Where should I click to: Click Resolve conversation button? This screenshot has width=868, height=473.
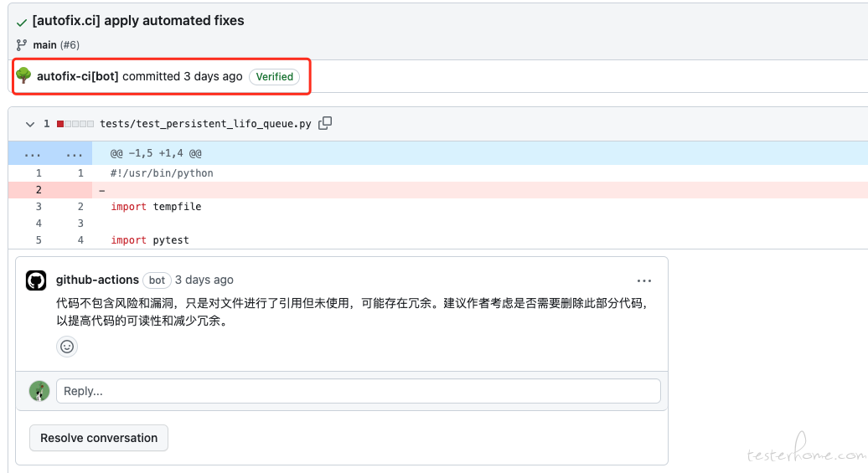(99, 438)
